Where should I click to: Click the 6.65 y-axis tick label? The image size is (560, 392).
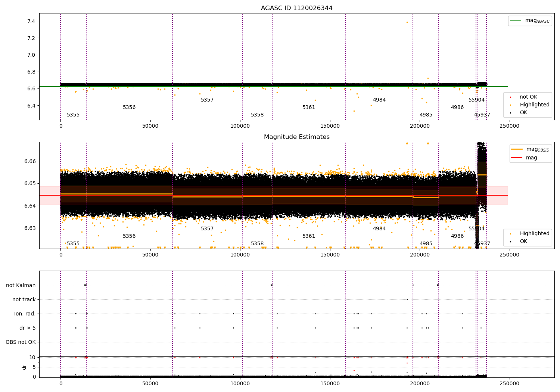29,184
